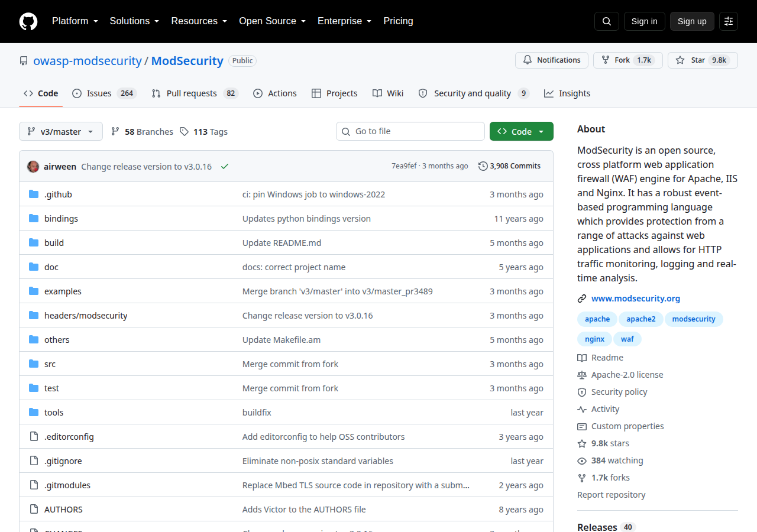
Task: Click the commit history clock icon
Action: (x=483, y=166)
